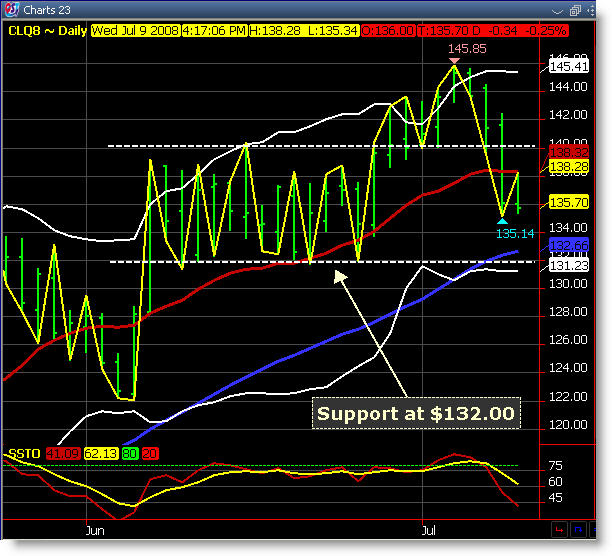The image size is (612, 556).
Task: Click the yellow 135.70 last price tag
Action: coord(569,203)
